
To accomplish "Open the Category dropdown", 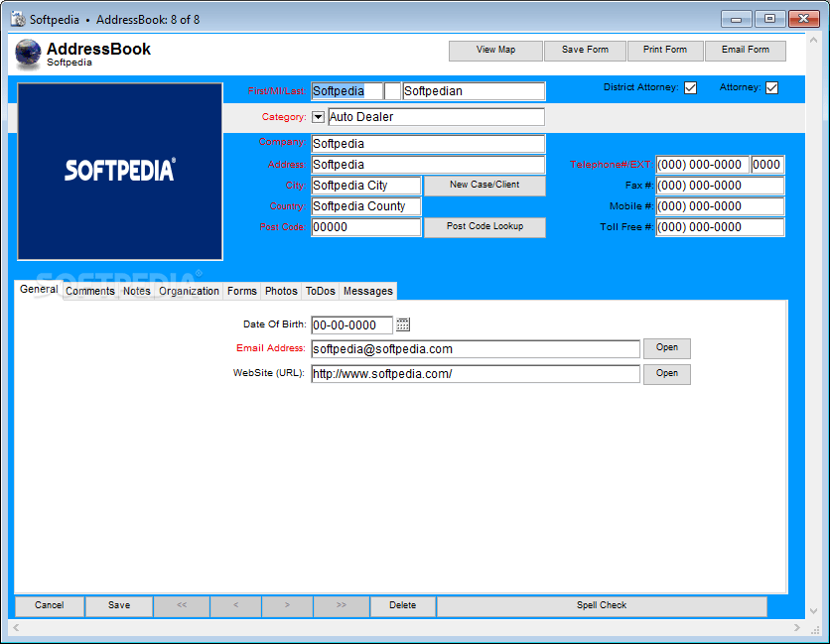I will pyautogui.click(x=318, y=116).
